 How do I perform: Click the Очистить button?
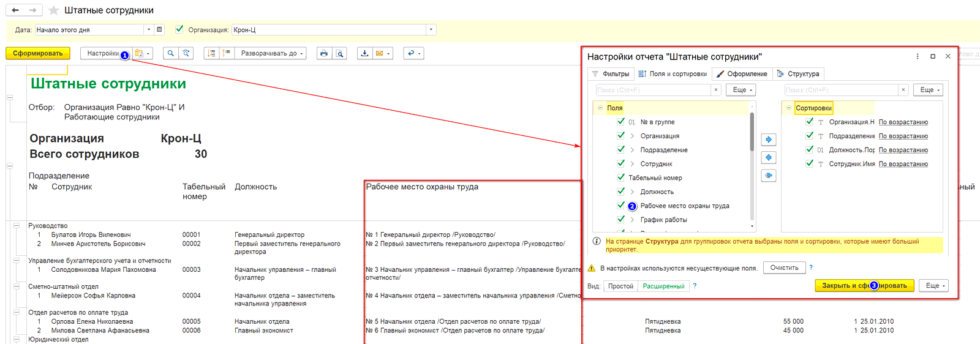tap(784, 268)
